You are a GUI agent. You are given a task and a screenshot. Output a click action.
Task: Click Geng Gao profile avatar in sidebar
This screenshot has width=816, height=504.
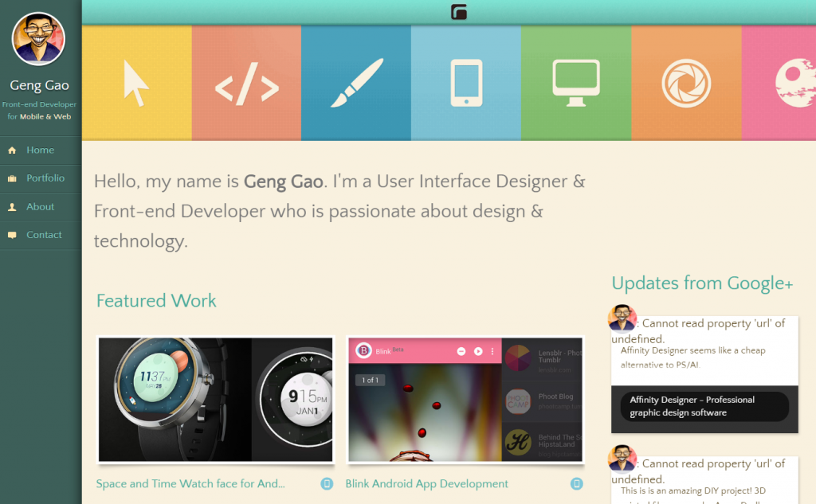point(39,38)
